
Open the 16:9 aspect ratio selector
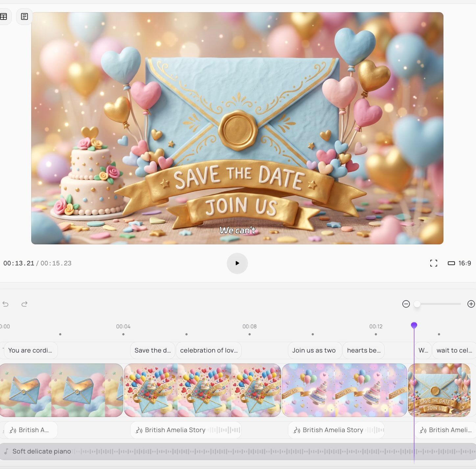pos(459,263)
